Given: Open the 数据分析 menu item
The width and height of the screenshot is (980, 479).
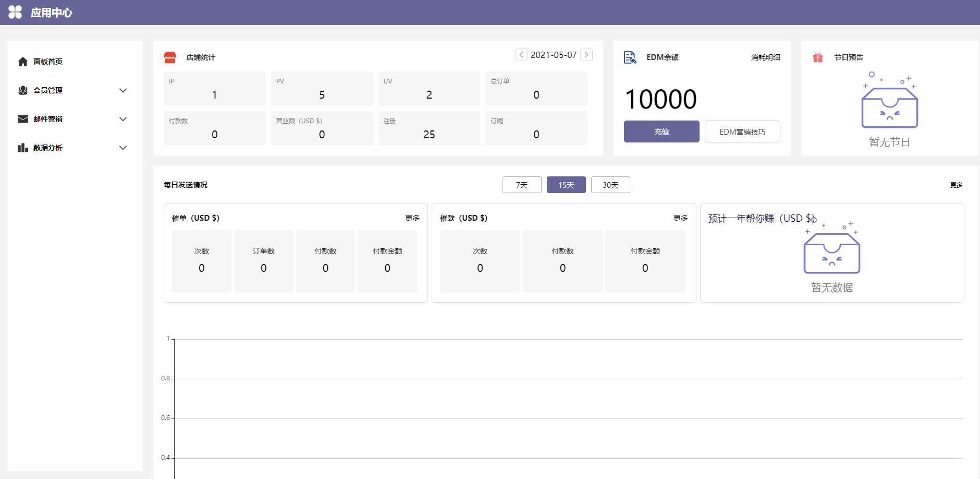Looking at the screenshot, I should click(x=75, y=148).
